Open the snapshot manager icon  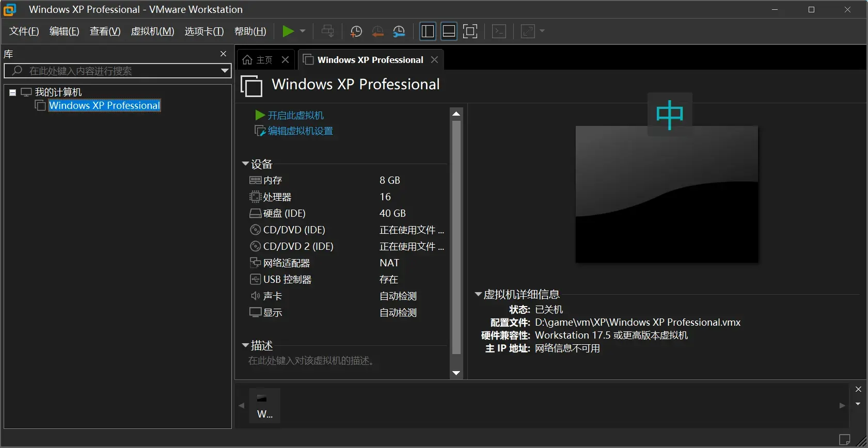tap(399, 31)
